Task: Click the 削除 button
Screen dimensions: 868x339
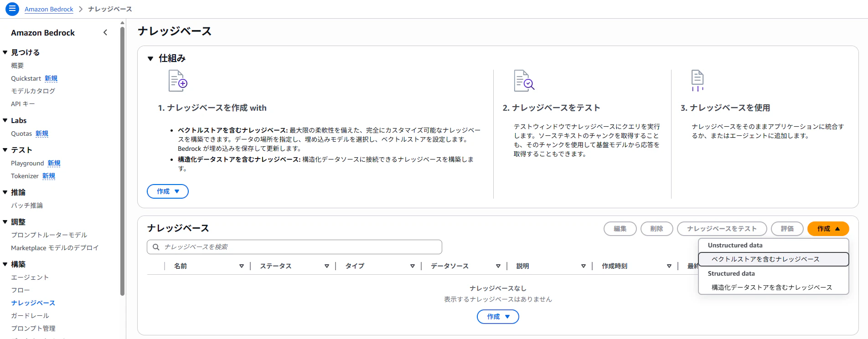Action: click(x=656, y=229)
